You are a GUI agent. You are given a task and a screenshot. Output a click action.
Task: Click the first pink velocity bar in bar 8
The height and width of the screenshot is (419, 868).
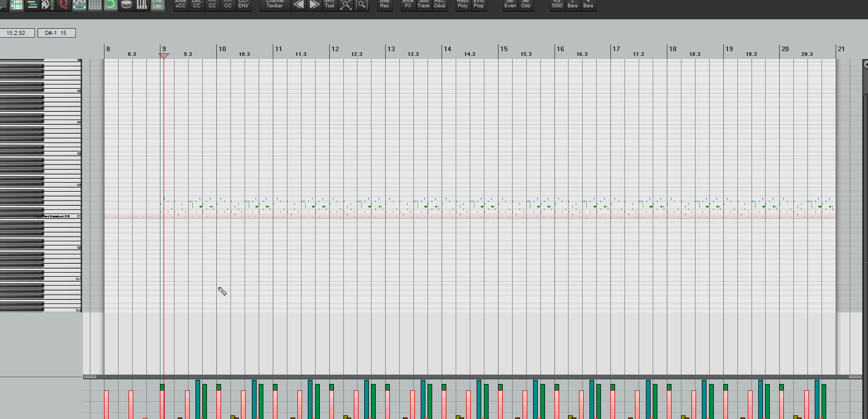pos(107,404)
